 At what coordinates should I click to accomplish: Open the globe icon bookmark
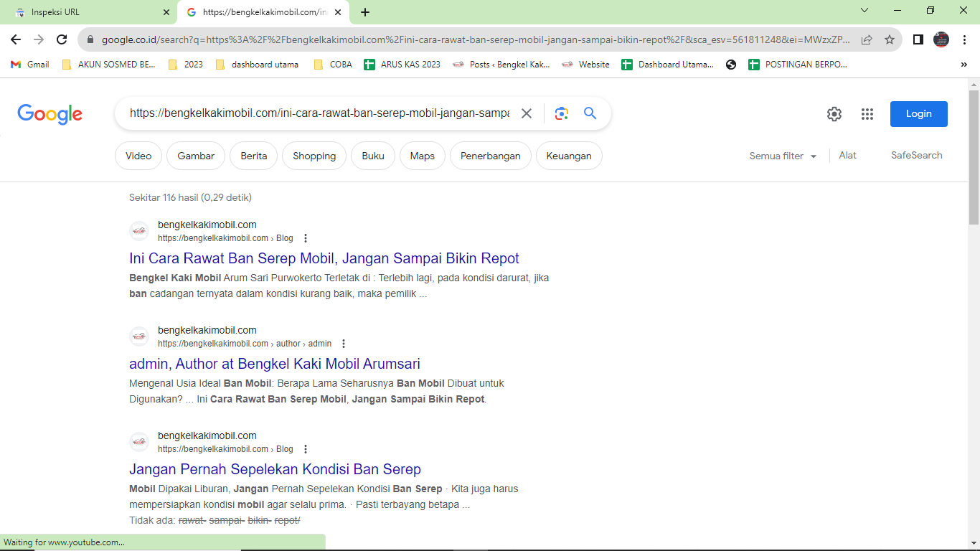731,65
